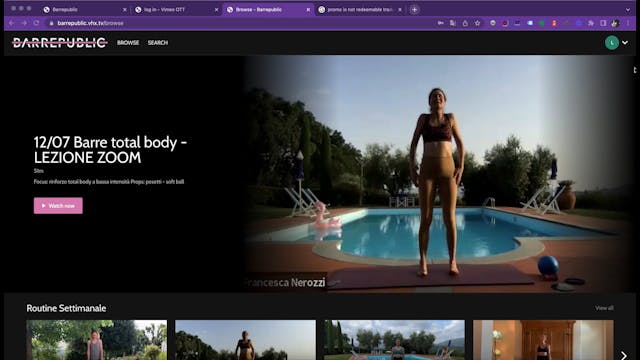Switch to the log in - Vimeo OTT tab

click(x=176, y=9)
